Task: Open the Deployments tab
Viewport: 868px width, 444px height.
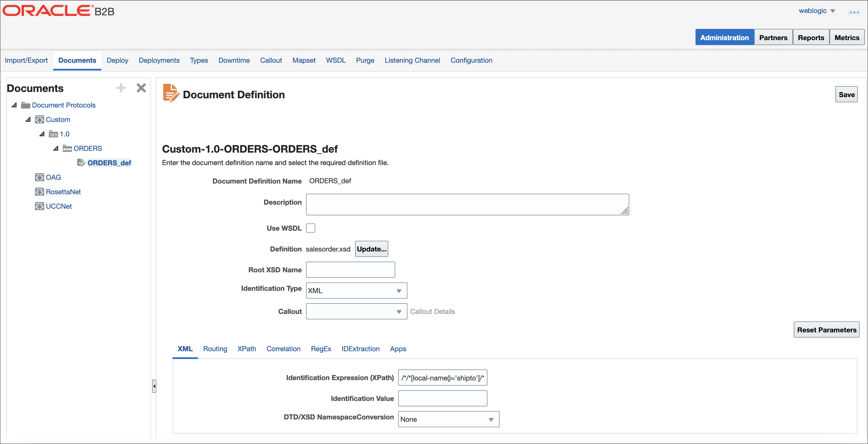Action: [x=159, y=60]
